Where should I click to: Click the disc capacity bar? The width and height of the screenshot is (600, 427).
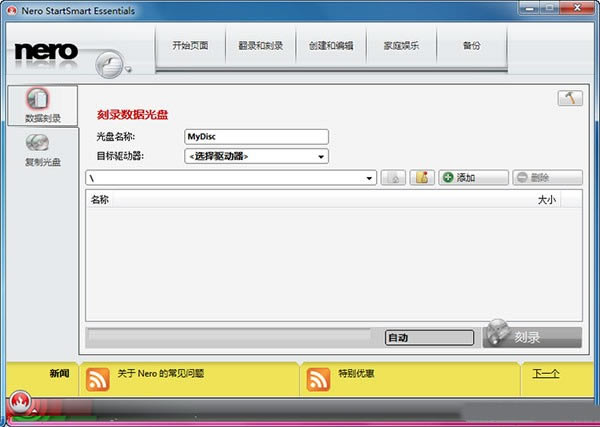tap(230, 337)
